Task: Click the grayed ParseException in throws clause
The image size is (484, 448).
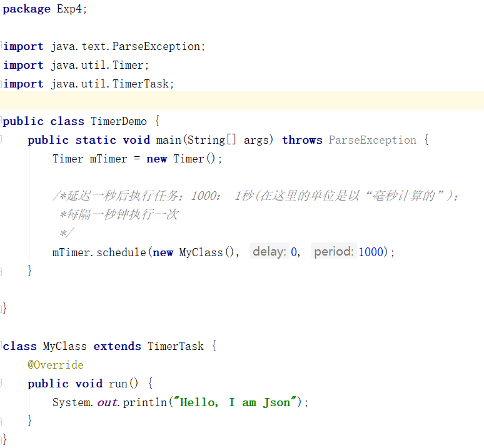Action: [372, 140]
